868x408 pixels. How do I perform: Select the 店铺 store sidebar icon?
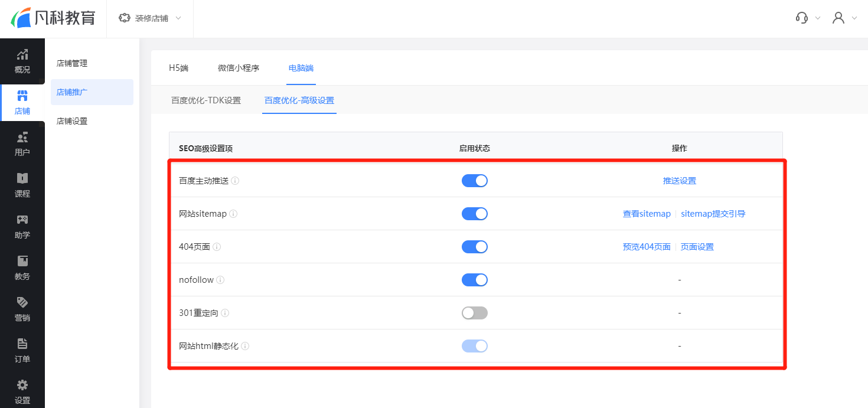click(x=22, y=96)
